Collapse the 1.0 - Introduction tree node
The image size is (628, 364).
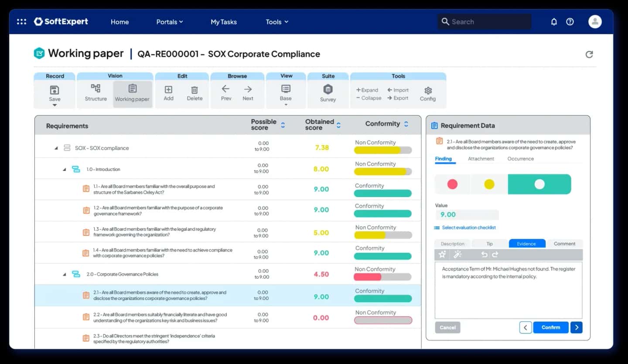[x=65, y=170]
